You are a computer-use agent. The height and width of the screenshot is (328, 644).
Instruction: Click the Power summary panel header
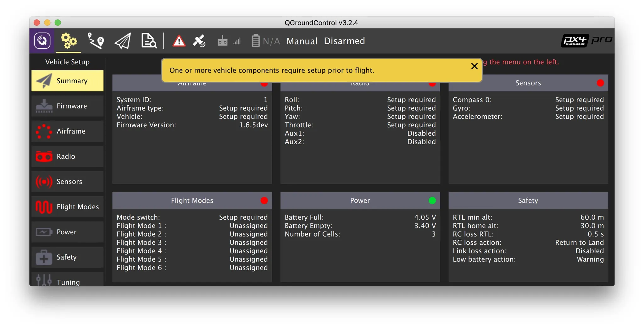(x=360, y=200)
